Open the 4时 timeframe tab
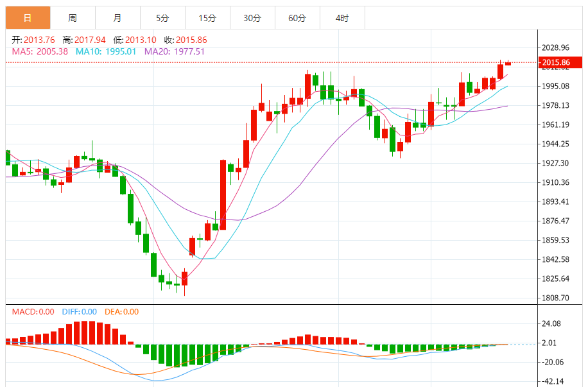The height and width of the screenshot is (387, 588). tap(342, 17)
